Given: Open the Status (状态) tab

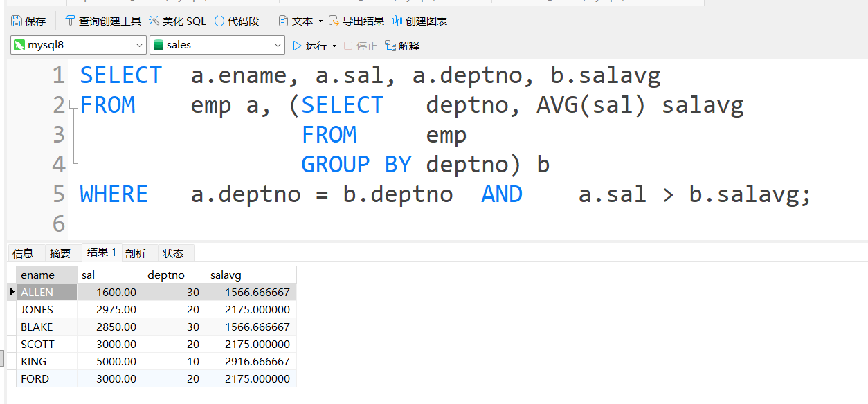Looking at the screenshot, I should [x=173, y=253].
